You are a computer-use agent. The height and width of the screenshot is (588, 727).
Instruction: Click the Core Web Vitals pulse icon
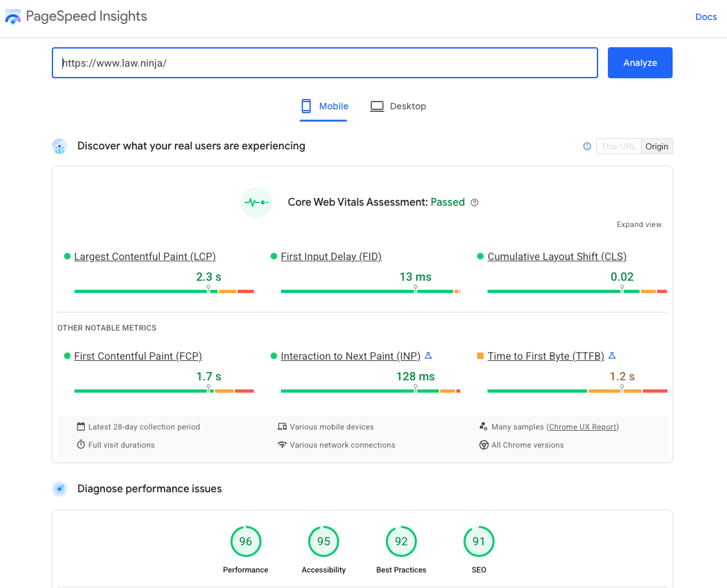256,202
